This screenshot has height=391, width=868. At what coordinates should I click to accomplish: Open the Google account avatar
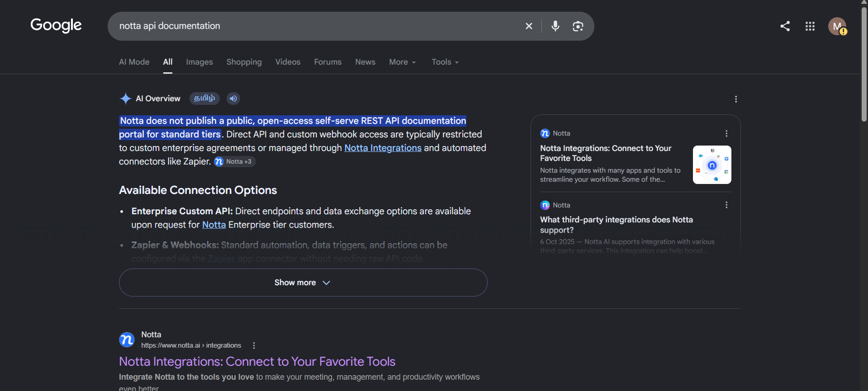[837, 26]
